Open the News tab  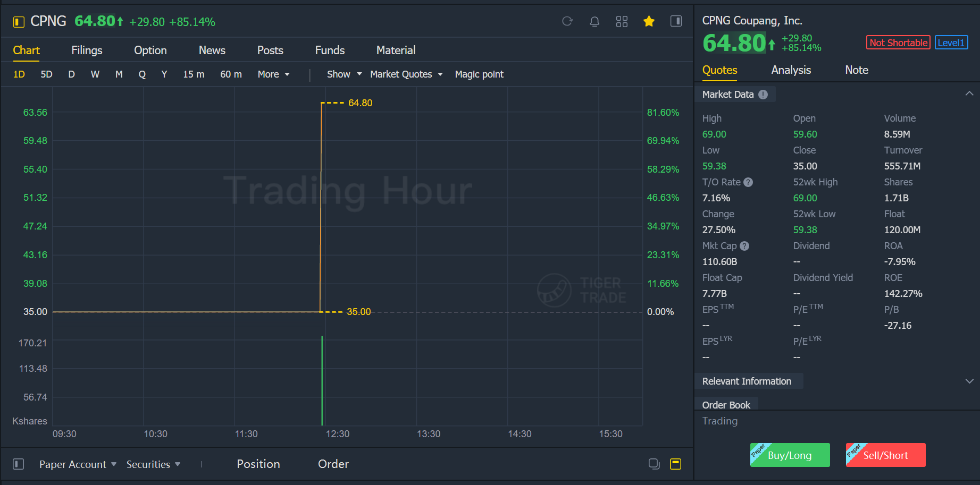212,50
